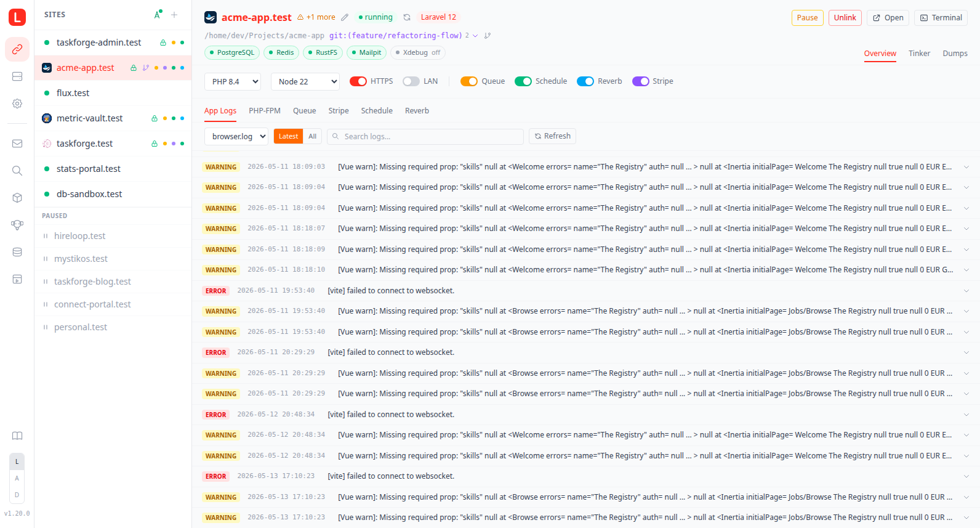This screenshot has width=980, height=528.
Task: Select paused site mystikos.test
Action: coord(113,259)
